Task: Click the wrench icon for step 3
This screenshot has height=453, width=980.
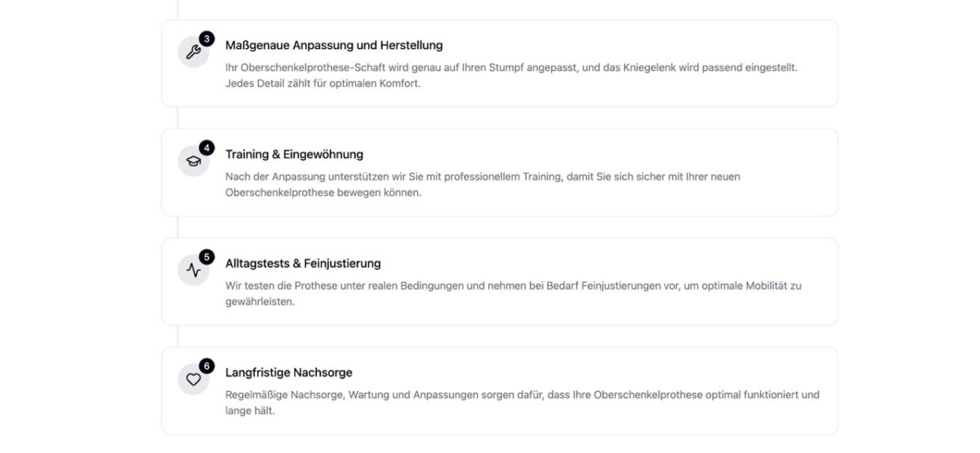Action: [193, 52]
